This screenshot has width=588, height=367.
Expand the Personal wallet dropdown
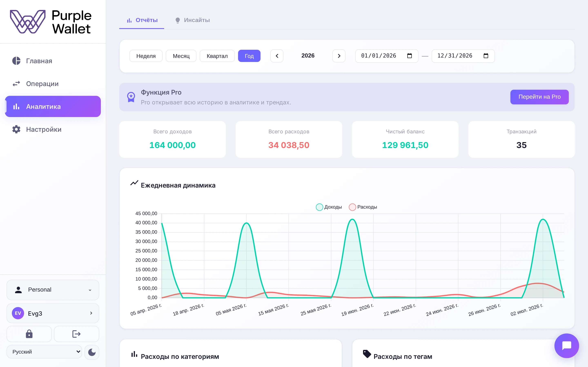tap(53, 290)
